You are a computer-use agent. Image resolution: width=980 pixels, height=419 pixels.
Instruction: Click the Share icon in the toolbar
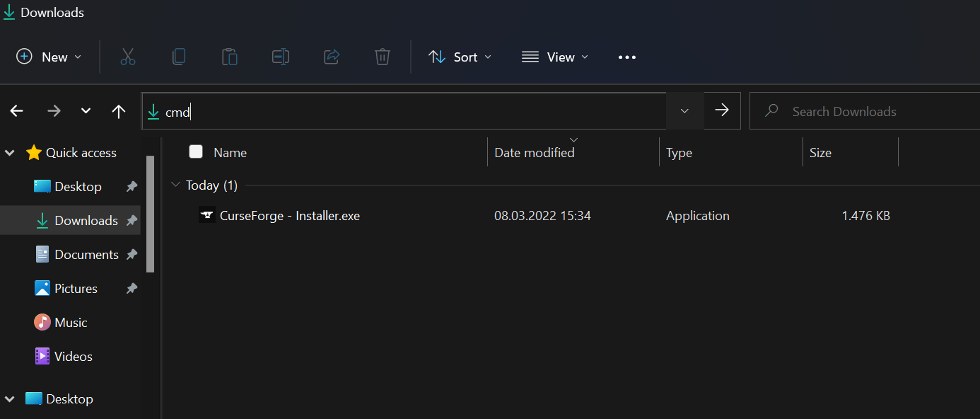point(331,57)
